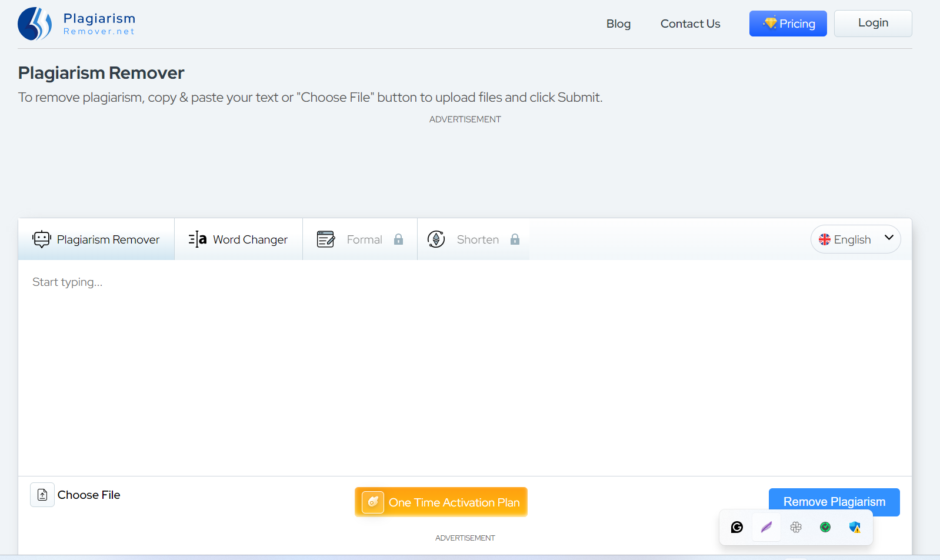Click the lock icon beside Shorten
Screen dimensions: 940x560
[x=515, y=239]
